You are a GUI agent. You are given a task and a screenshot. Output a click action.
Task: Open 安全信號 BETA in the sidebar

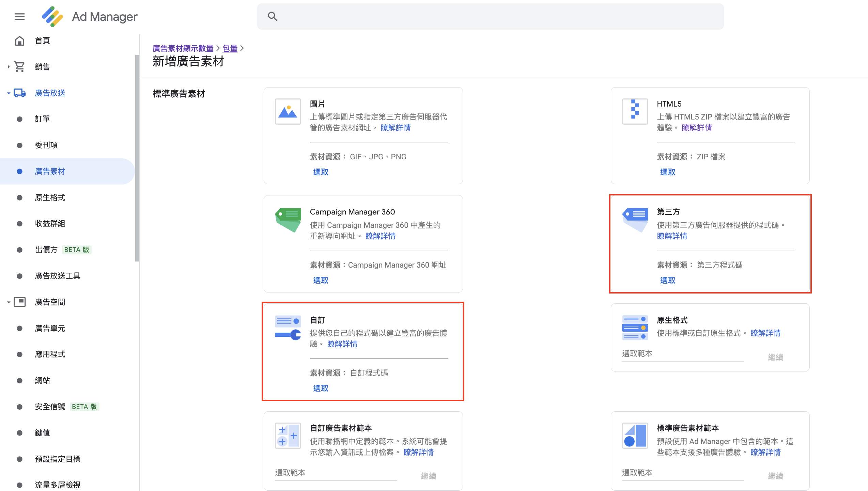(x=67, y=407)
